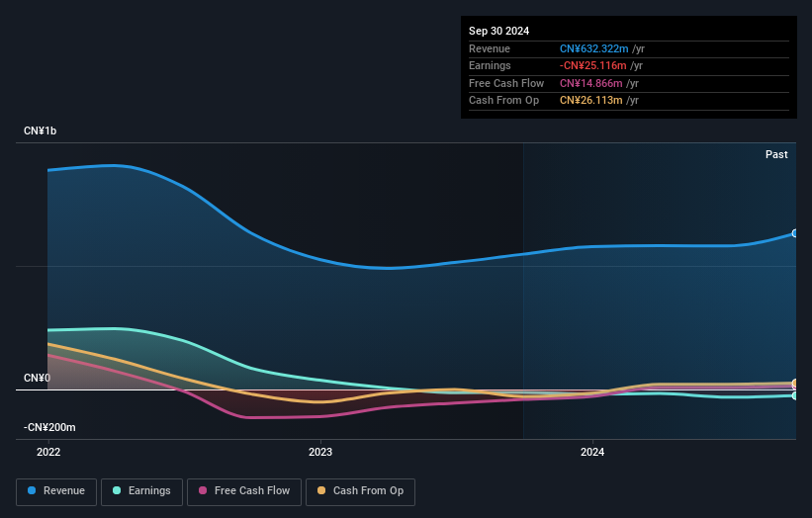Click the 2022 x-axis label
The image size is (812, 518).
point(48,452)
